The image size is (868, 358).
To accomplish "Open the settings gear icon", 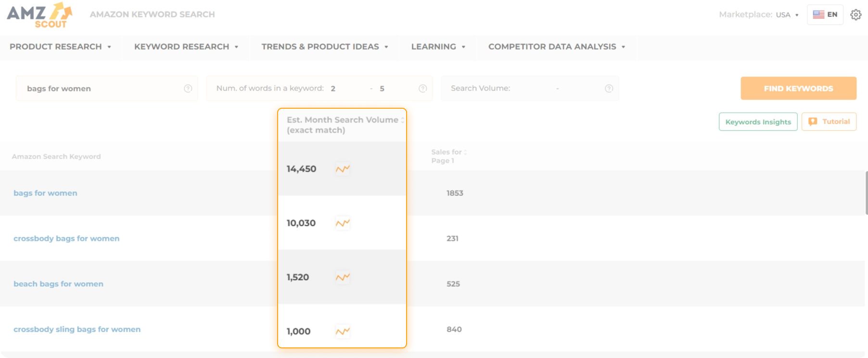I will point(855,15).
